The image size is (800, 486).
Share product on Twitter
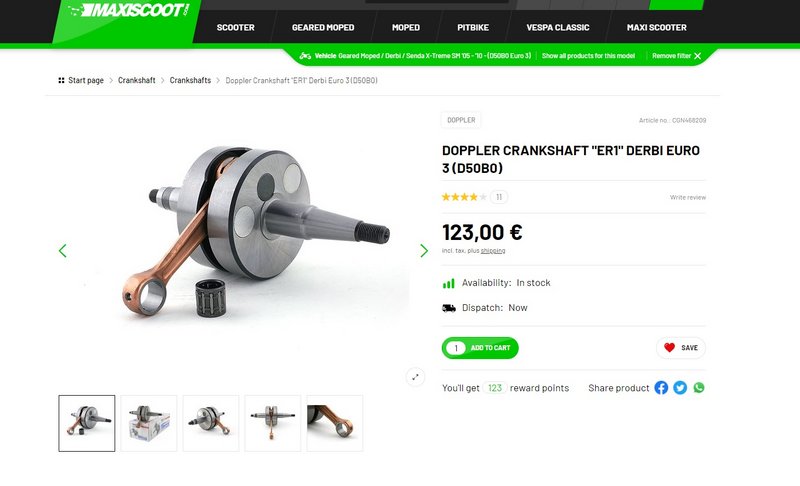(x=680, y=388)
